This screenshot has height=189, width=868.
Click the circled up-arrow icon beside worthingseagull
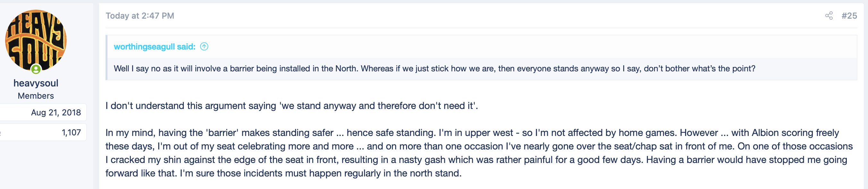click(x=204, y=47)
